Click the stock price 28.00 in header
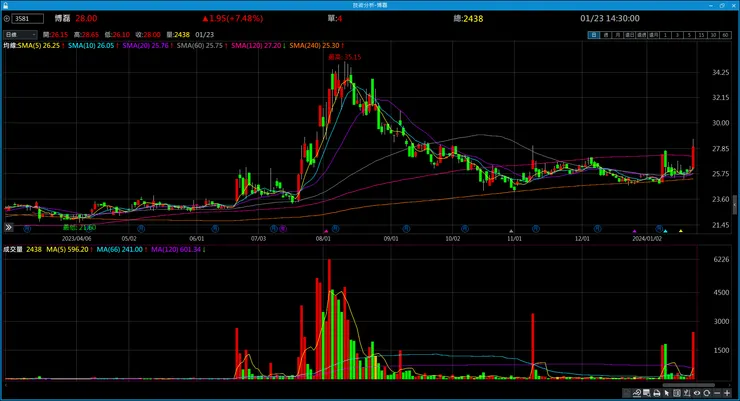Image resolution: width=740 pixels, height=401 pixels. [x=86, y=18]
